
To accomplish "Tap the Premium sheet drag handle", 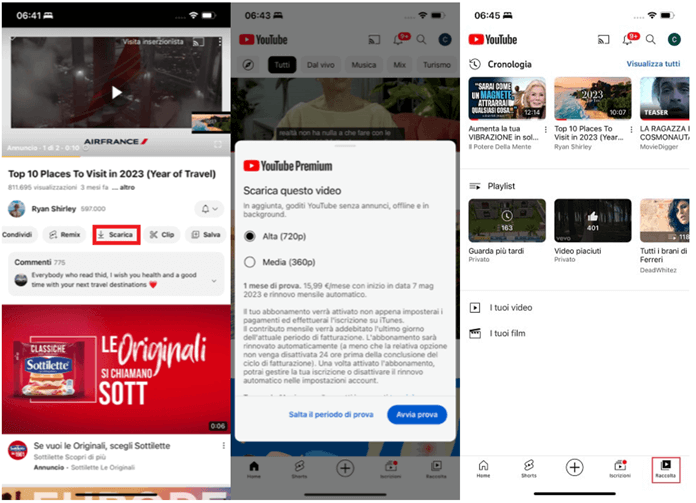I will pyautogui.click(x=345, y=146).
